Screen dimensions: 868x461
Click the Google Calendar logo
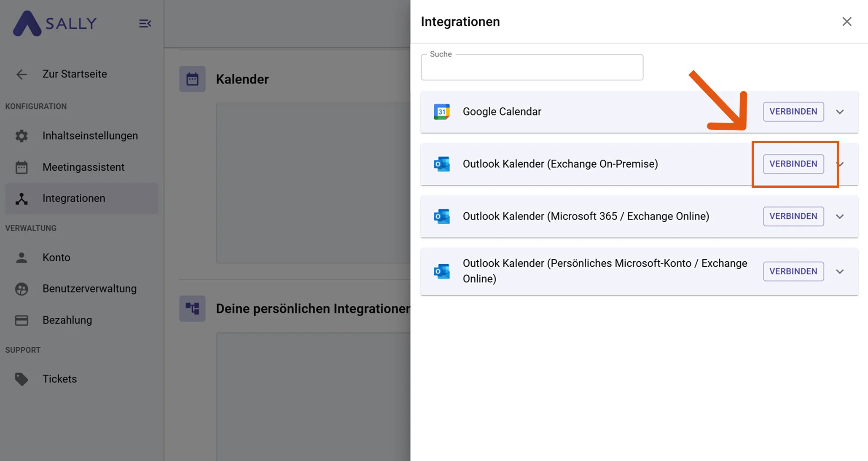[x=442, y=112]
